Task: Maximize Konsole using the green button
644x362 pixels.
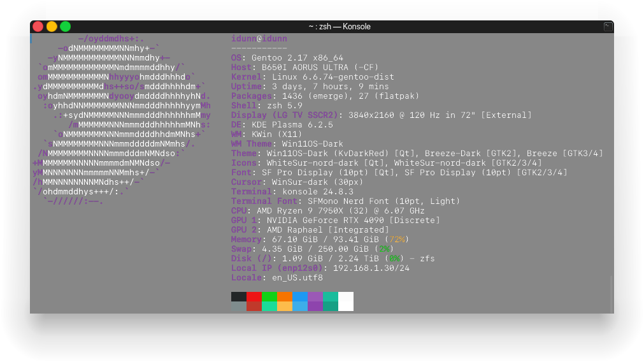Action: click(66, 27)
